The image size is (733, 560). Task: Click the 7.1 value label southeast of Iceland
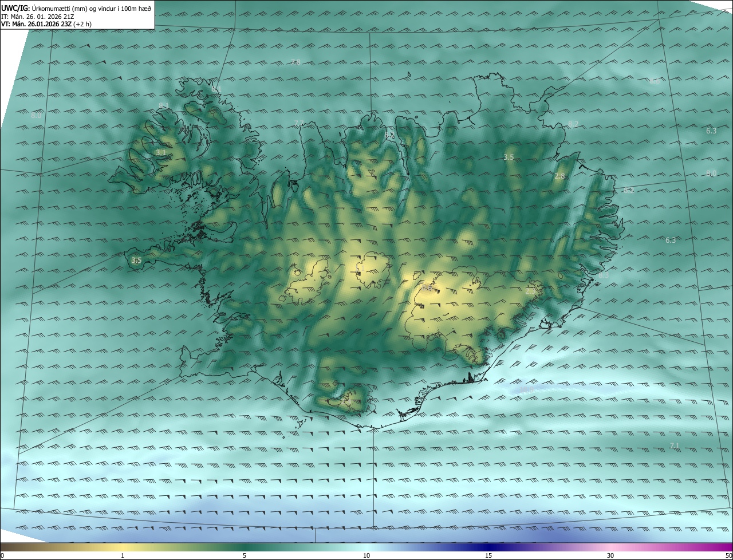pos(674,445)
